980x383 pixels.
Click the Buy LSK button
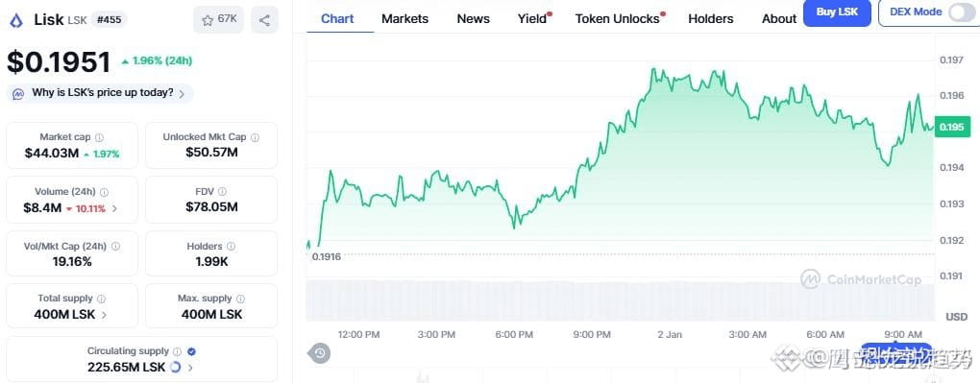coord(837,12)
